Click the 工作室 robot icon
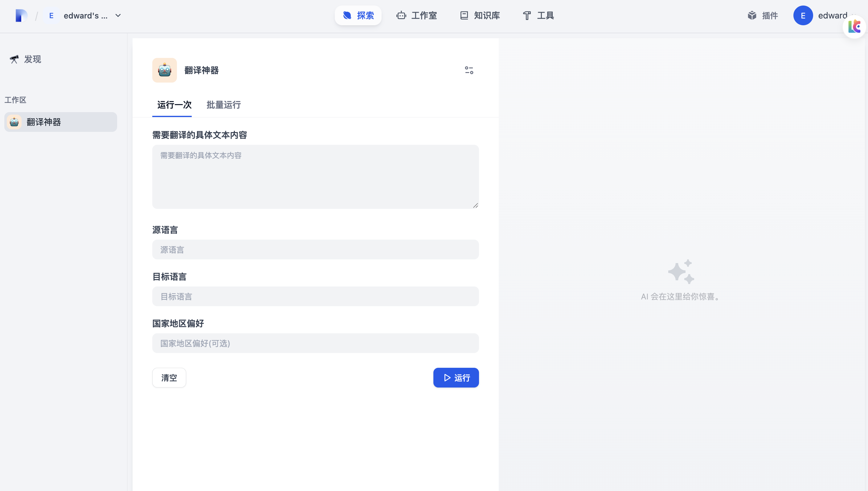The image size is (868, 491). 401,15
